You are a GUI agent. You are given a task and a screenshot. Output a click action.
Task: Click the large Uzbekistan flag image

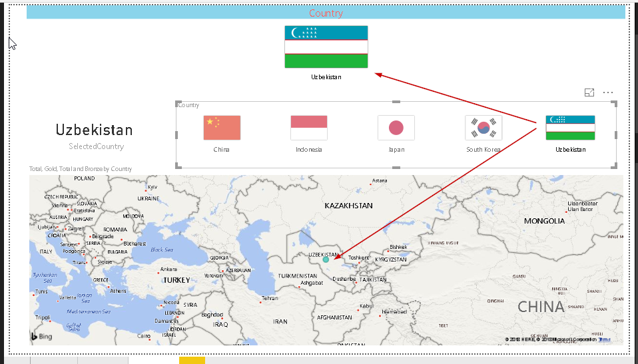coord(326,47)
